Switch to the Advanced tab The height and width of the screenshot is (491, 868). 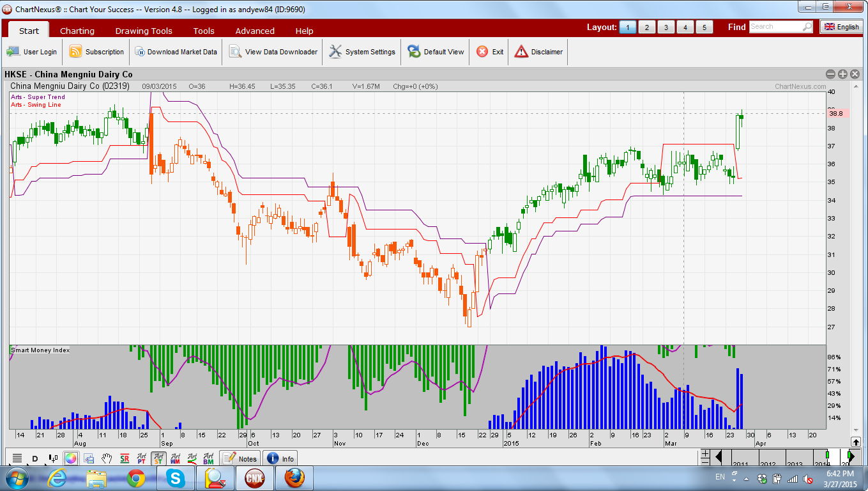coord(255,31)
